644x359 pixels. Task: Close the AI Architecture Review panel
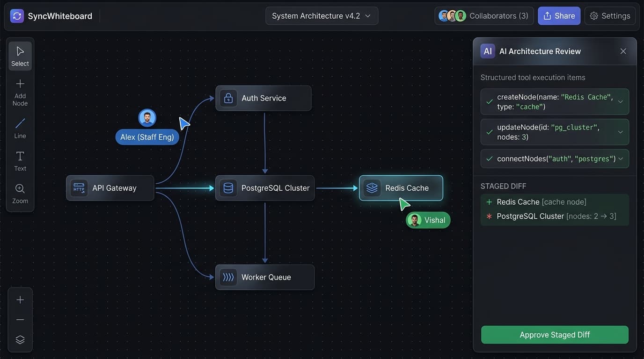tap(623, 51)
